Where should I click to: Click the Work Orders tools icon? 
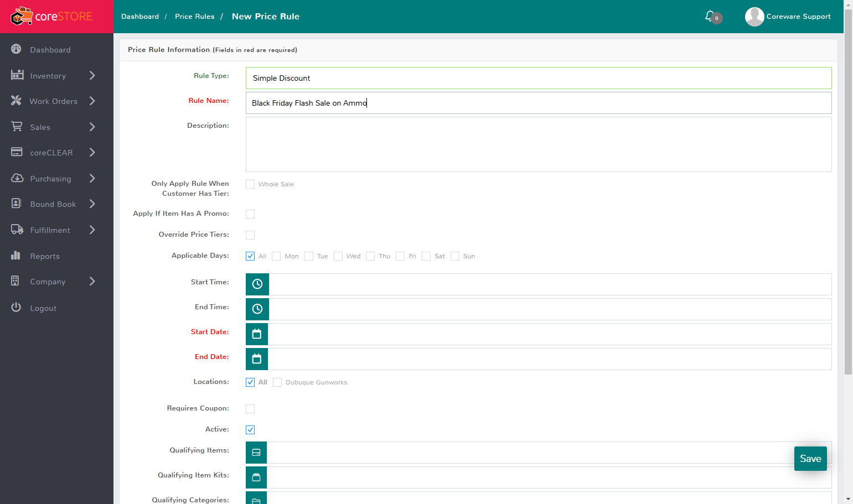click(x=17, y=101)
